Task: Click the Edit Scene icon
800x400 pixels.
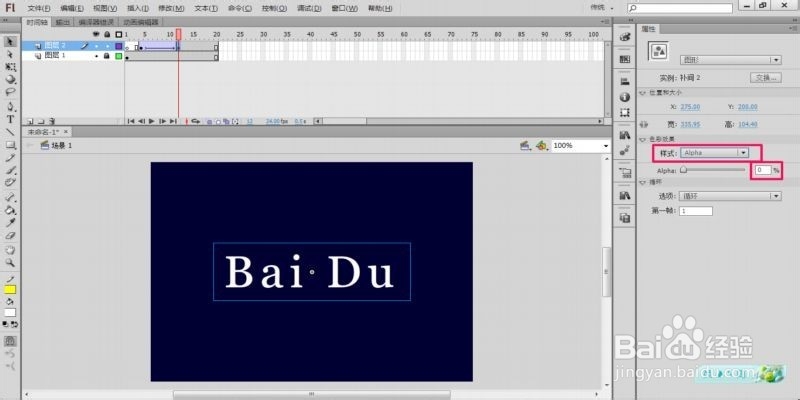Action: click(525, 146)
